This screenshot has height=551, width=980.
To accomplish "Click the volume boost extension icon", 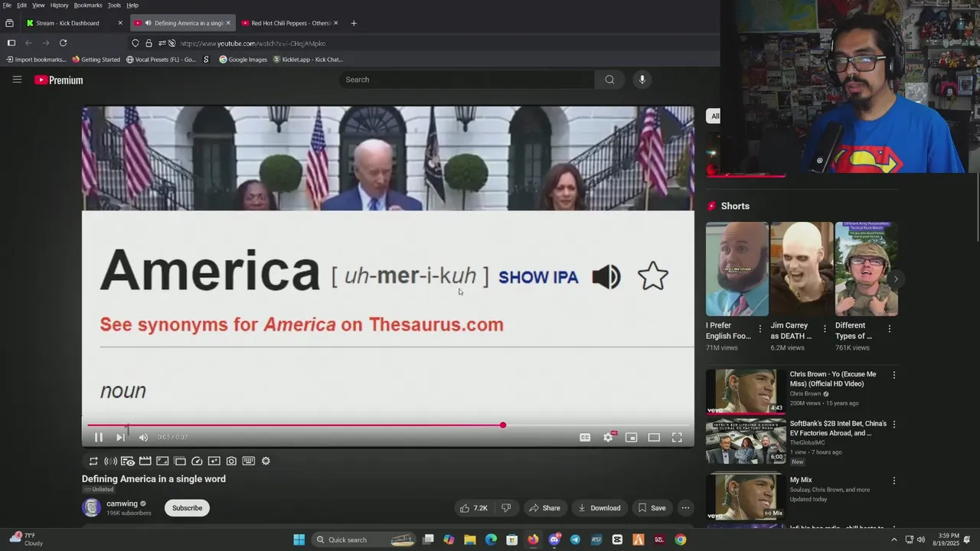I will tap(110, 461).
